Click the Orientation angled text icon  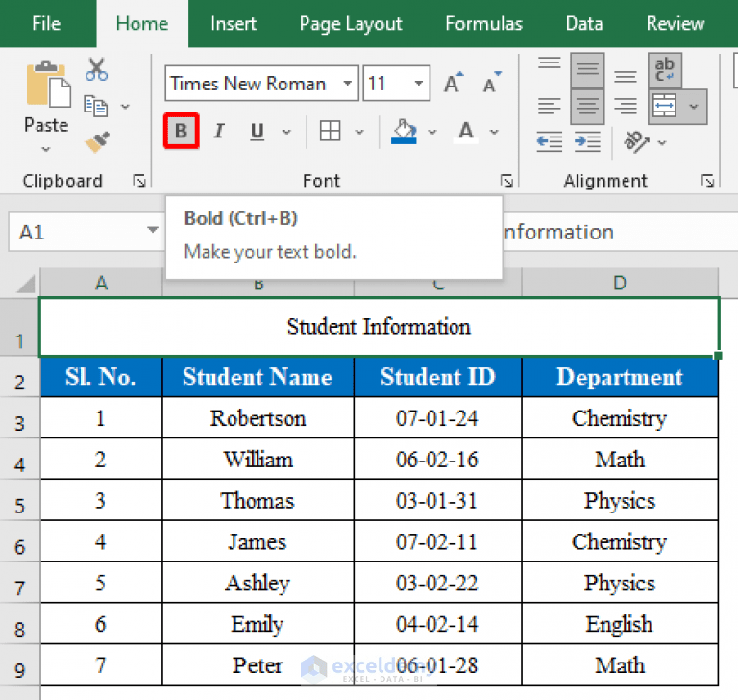[x=636, y=141]
